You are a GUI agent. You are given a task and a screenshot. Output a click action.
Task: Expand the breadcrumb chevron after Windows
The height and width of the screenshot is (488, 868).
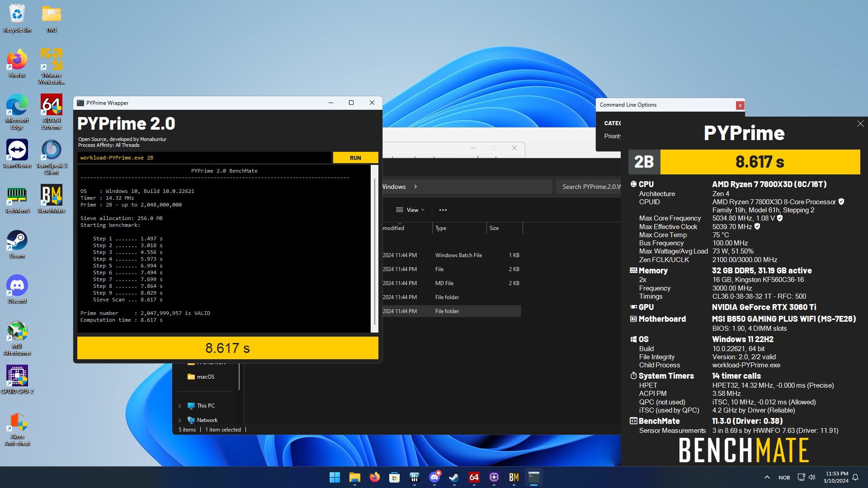tap(415, 187)
